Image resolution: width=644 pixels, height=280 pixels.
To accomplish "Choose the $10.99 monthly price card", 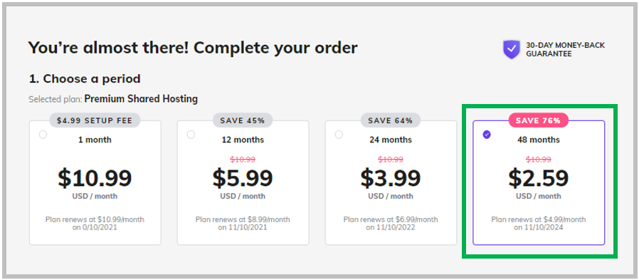I will (x=95, y=182).
